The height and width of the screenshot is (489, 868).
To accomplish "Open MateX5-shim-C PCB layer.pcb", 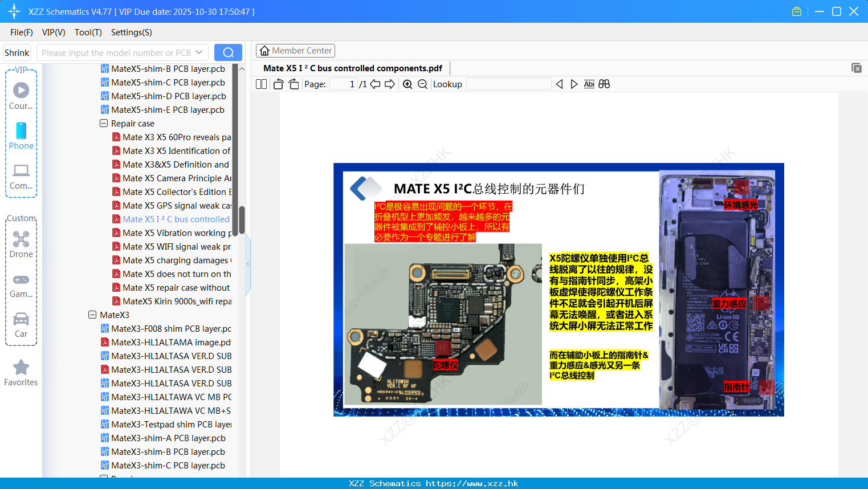I will pyautogui.click(x=162, y=82).
